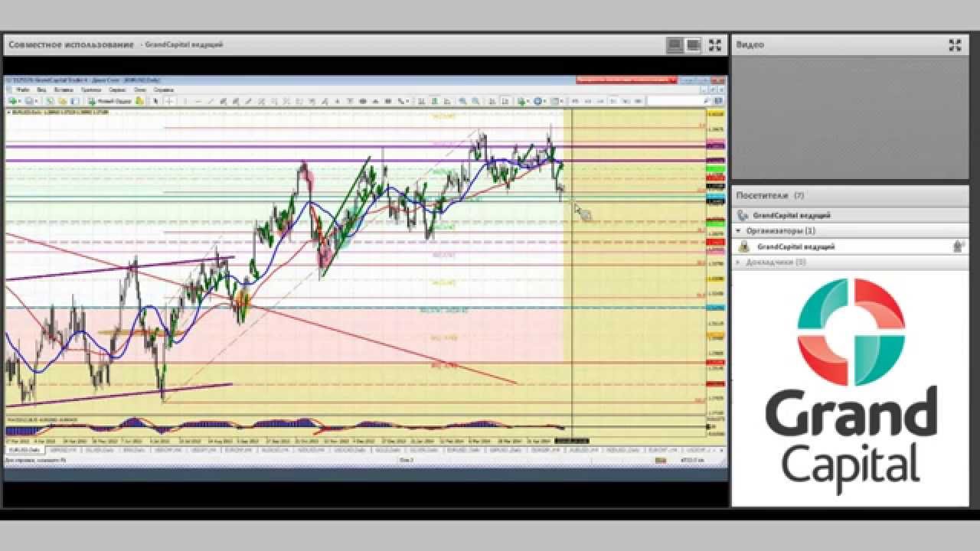This screenshot has height=551, width=980.
Task: Click the share pod fullscreen icon
Action: (x=714, y=45)
